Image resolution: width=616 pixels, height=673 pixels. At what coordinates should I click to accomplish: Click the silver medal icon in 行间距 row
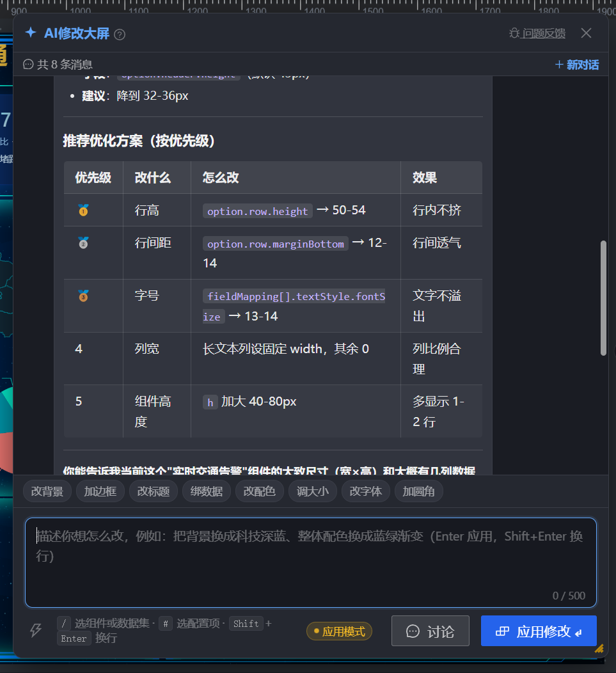point(83,243)
